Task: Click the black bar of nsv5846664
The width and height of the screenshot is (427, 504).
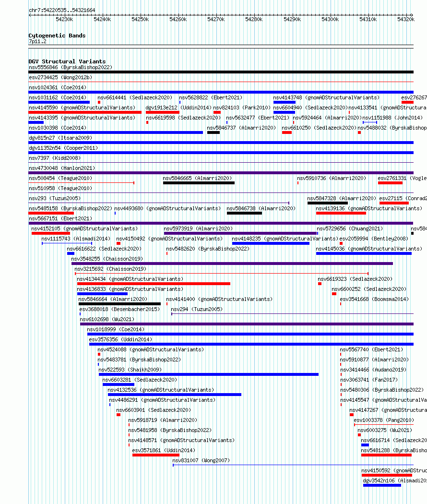Action: pyautogui.click(x=119, y=304)
